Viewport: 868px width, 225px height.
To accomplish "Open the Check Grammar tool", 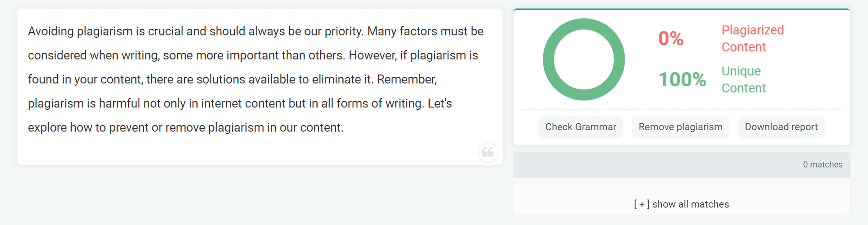I will [580, 127].
